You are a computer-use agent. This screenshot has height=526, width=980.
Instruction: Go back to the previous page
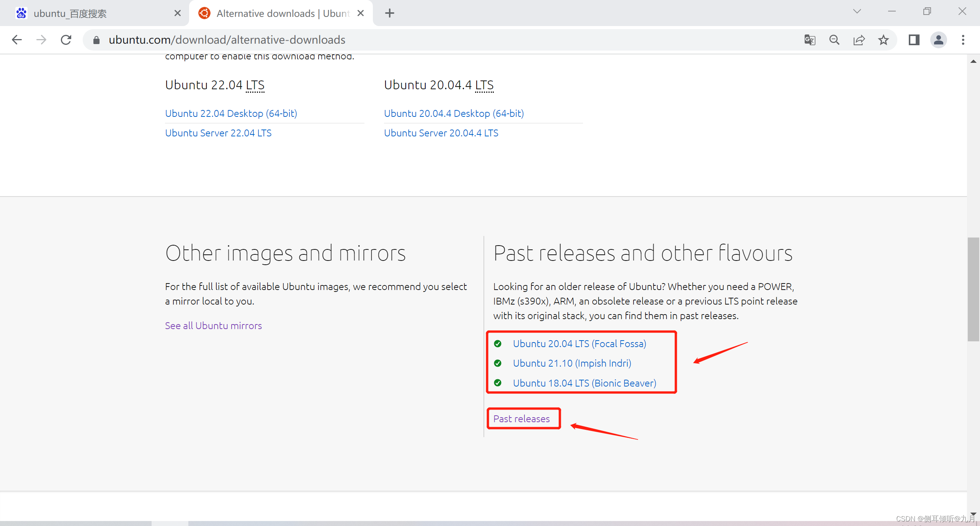(x=17, y=40)
